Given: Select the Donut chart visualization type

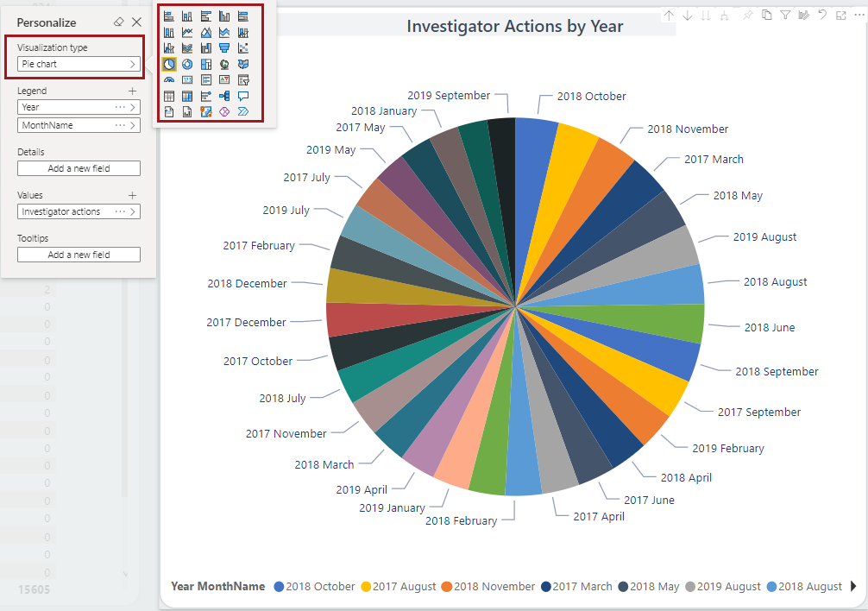Looking at the screenshot, I should [x=186, y=65].
